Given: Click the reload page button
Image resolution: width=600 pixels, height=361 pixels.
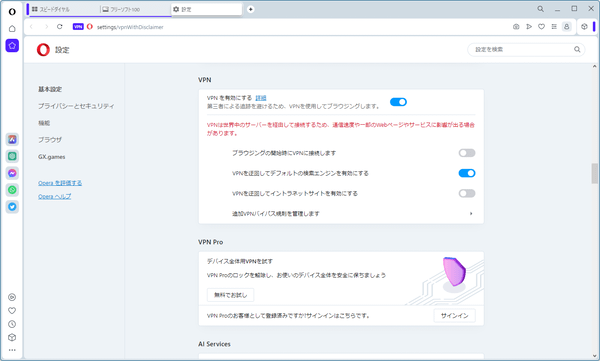Looking at the screenshot, I should pos(60,27).
